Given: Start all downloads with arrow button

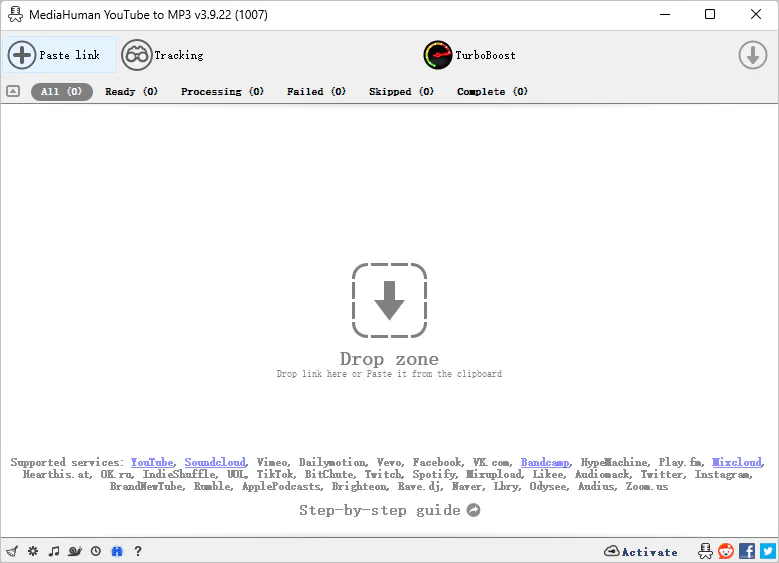Looking at the screenshot, I should click(x=752, y=55).
